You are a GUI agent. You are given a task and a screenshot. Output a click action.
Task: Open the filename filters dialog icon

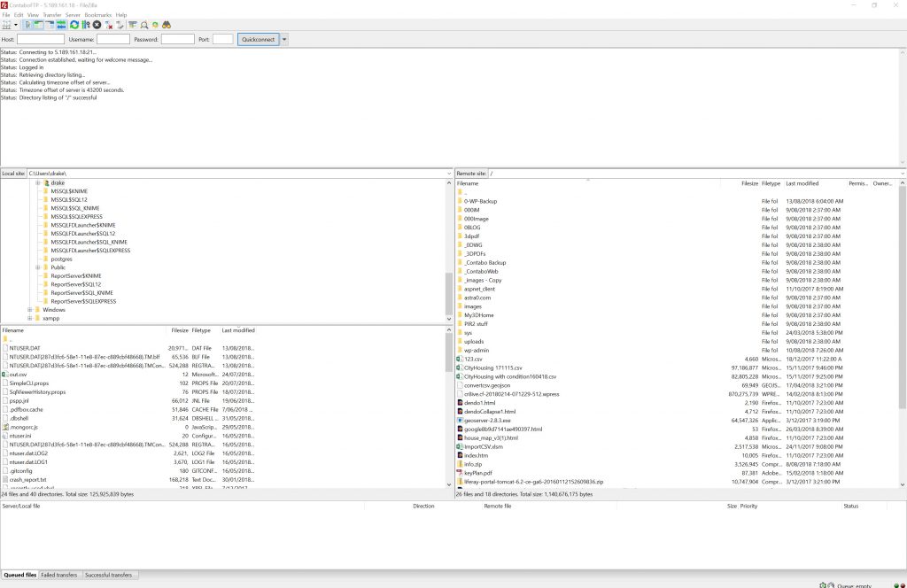(132, 25)
